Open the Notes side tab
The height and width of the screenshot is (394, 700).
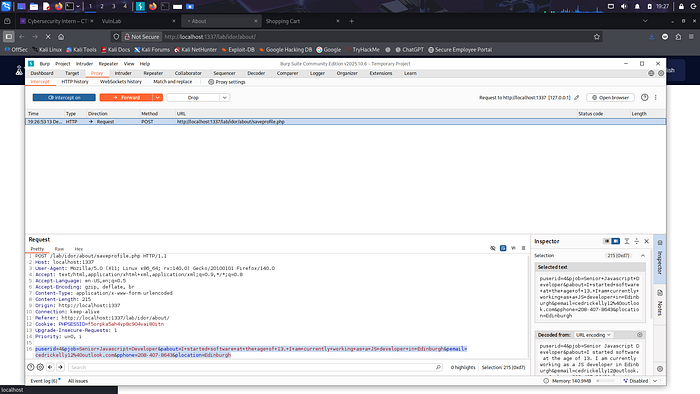[660, 303]
